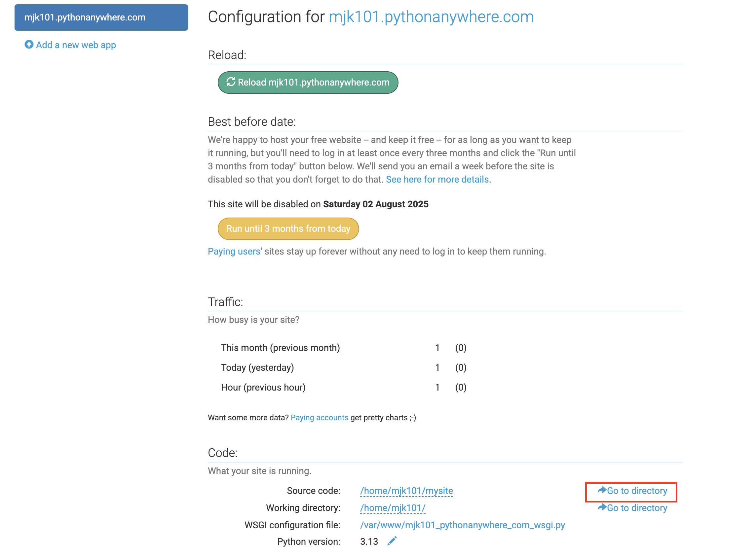The width and height of the screenshot is (756, 552).
Task: Open the Paying users link
Action: [234, 251]
